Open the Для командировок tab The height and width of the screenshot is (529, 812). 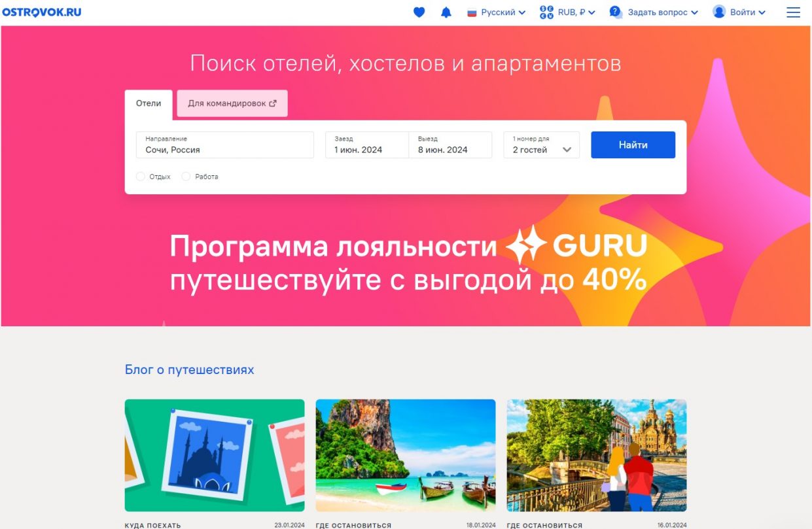point(232,103)
